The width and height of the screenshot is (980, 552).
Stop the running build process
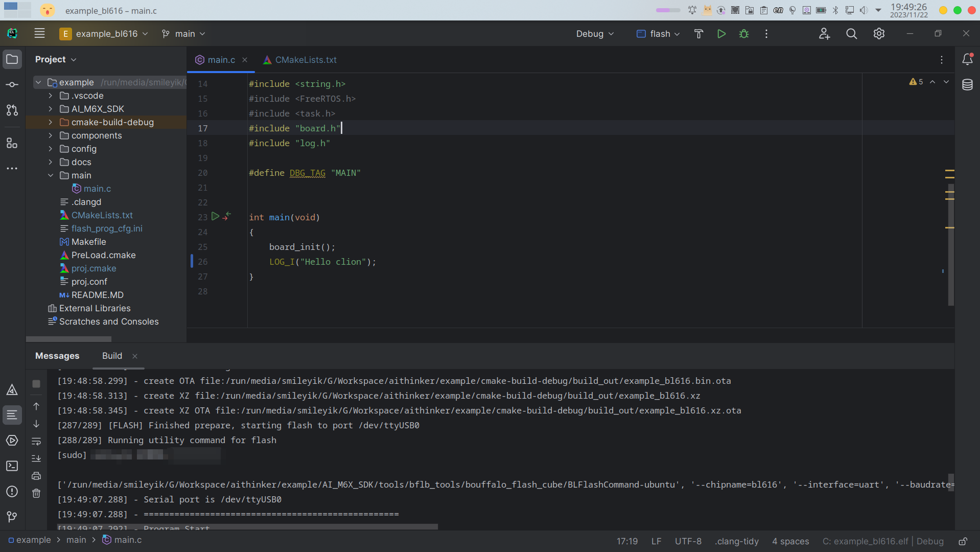36,384
